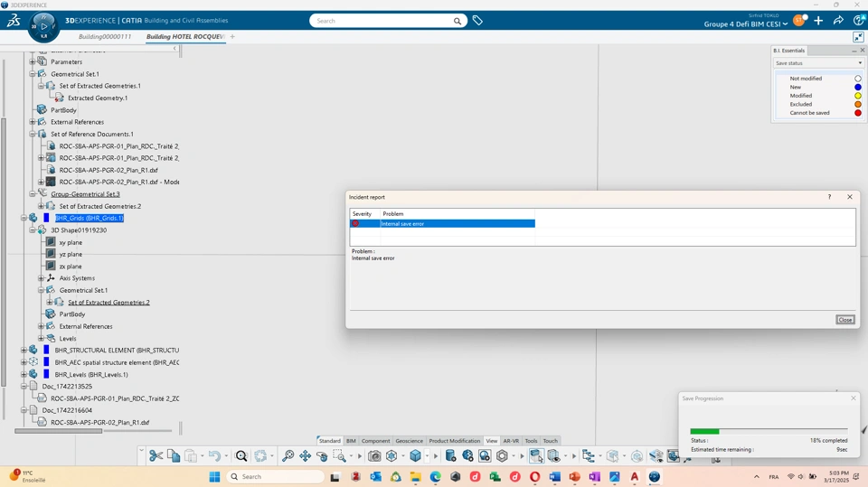Click the isometric wireframe cube icon
The image size is (868, 487).
click(392, 456)
